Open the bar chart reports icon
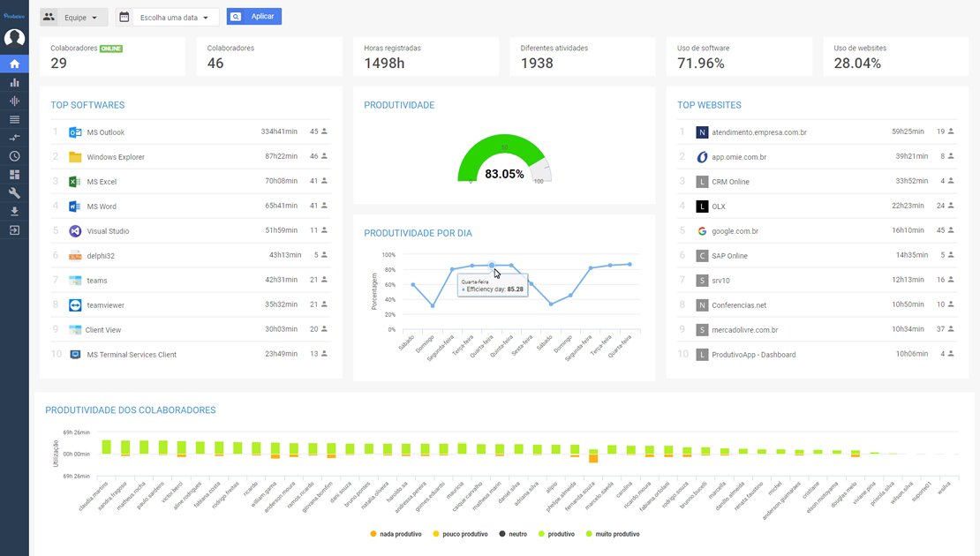 point(14,82)
